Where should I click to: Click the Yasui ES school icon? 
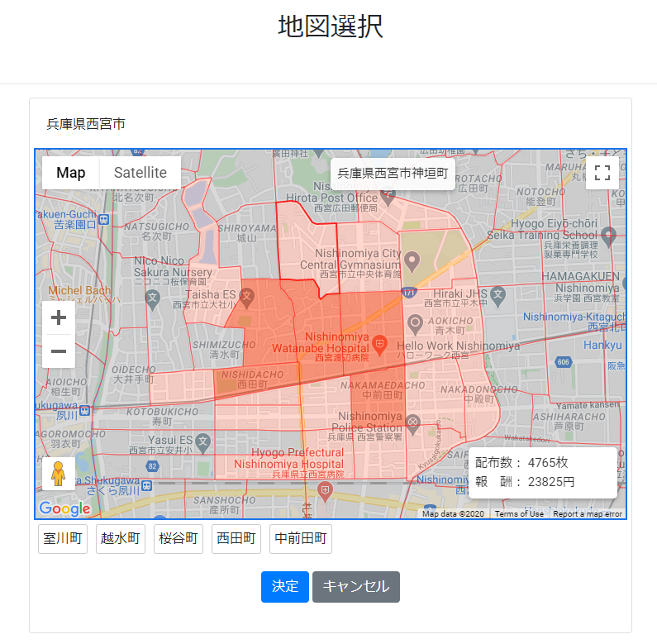[x=202, y=441]
